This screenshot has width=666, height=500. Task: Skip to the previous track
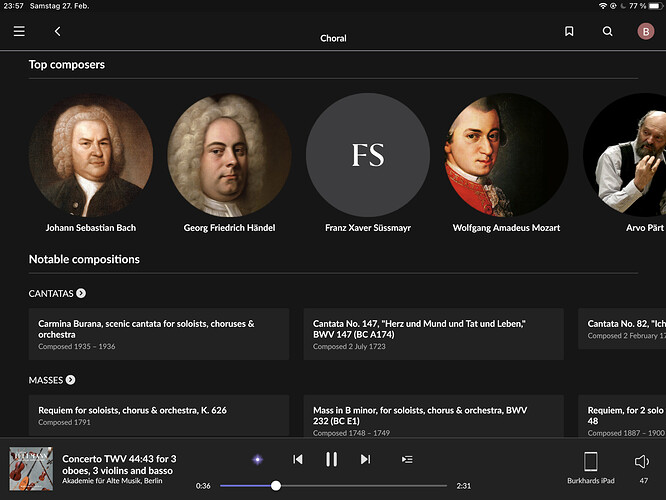[x=298, y=459]
